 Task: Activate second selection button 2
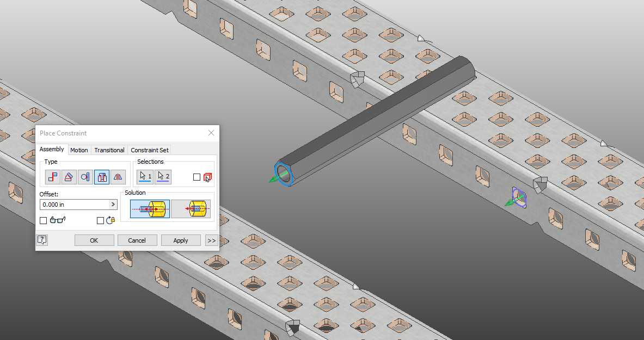pos(163,177)
